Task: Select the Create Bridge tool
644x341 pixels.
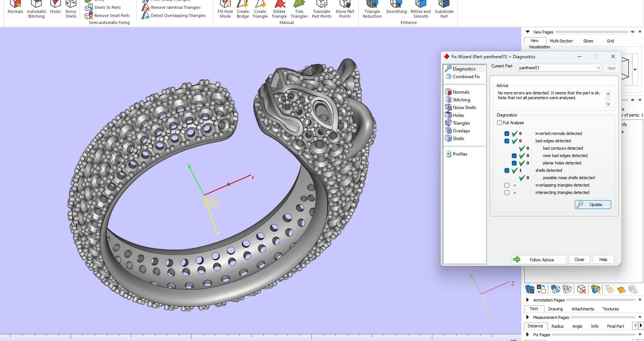Action: [x=243, y=9]
